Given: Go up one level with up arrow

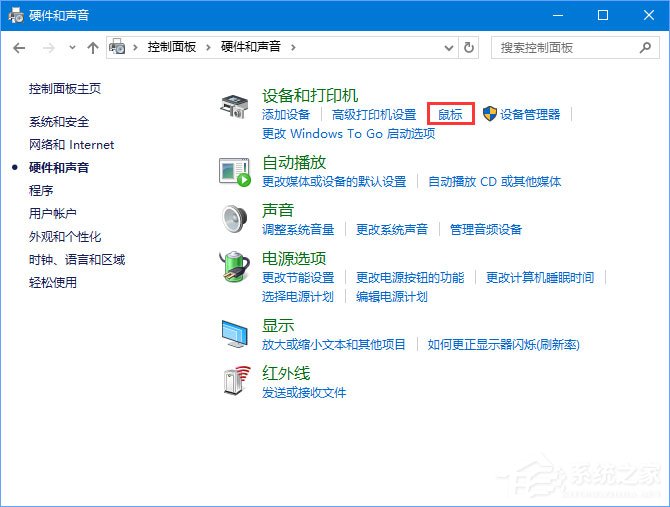Looking at the screenshot, I should (93, 47).
